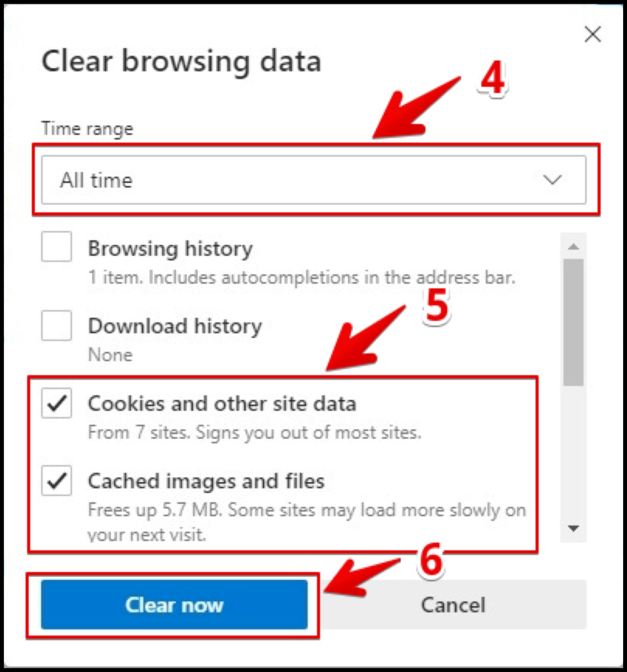Check the Browsing history checkbox
Viewport: 627px width, 672px height.
[57, 246]
